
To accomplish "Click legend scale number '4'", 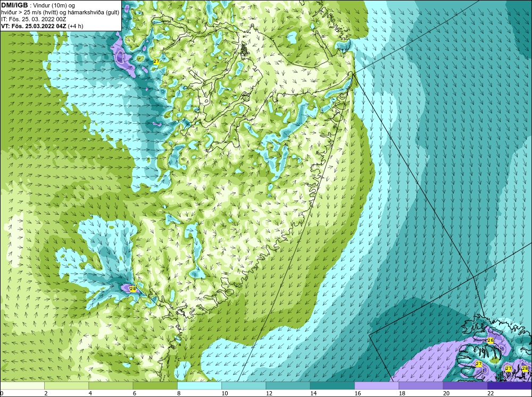I will pos(90,393).
